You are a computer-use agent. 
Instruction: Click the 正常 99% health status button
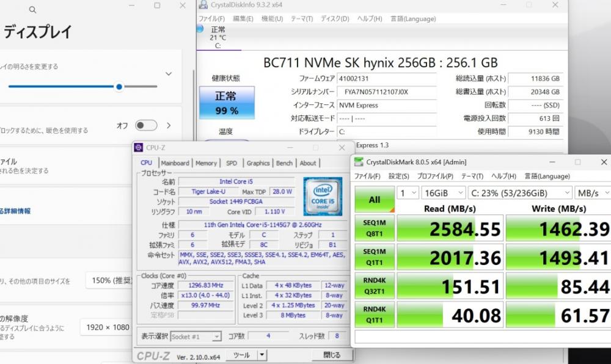[227, 103]
